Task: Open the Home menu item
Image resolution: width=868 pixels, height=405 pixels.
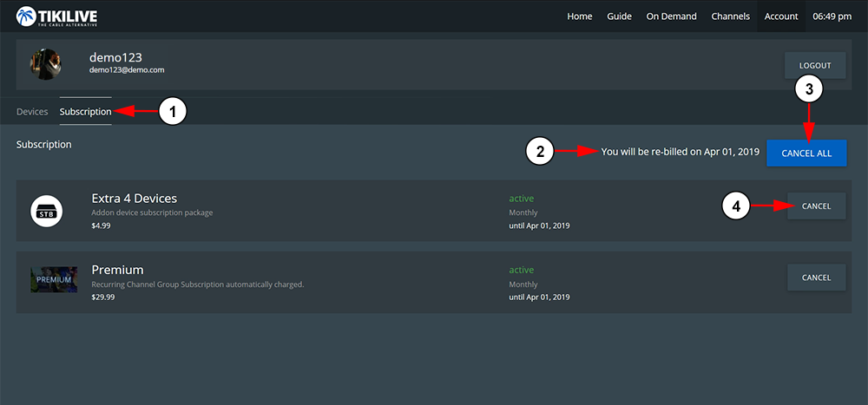Action: coord(580,16)
